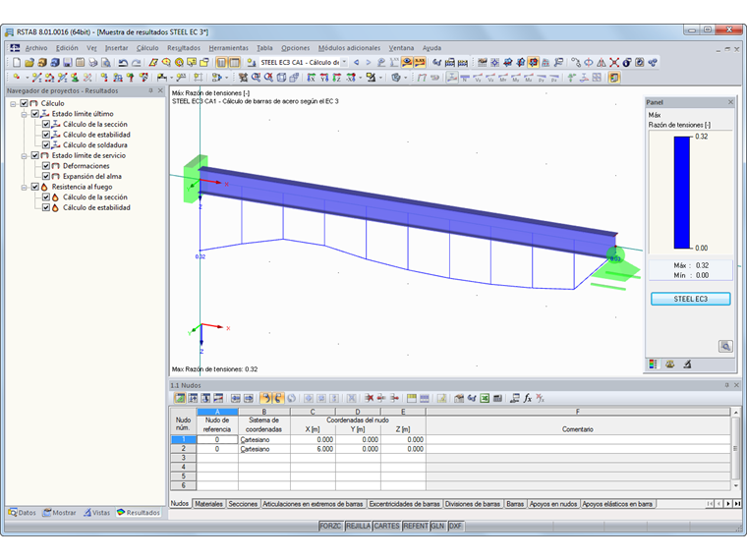Click the view in Z direction icon
Viewport: 747px width, 560px height.
pos(337,78)
